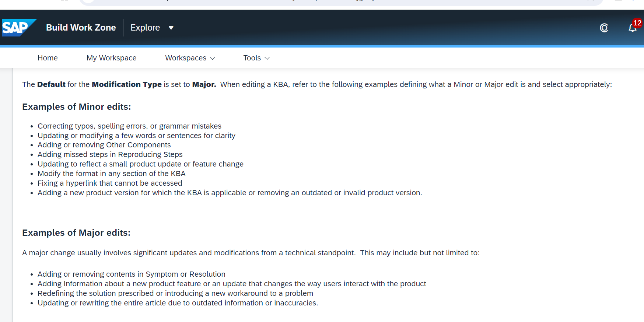The image size is (644, 322).
Task: Go to the Home tab
Action: pos(48,58)
